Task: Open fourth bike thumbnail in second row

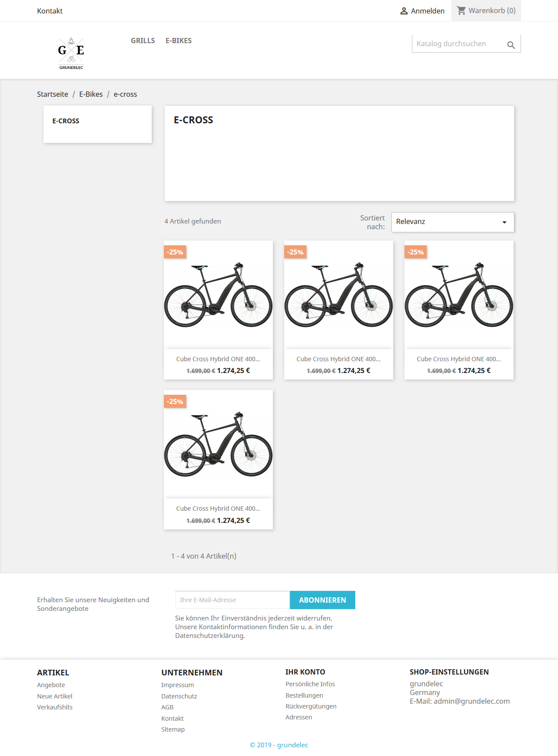Action: [x=218, y=444]
